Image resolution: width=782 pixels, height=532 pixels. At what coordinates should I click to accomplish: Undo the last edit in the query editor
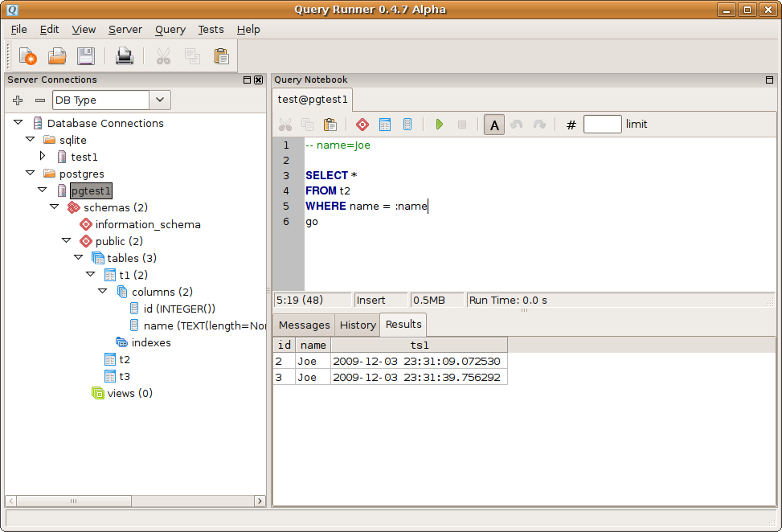[517, 124]
